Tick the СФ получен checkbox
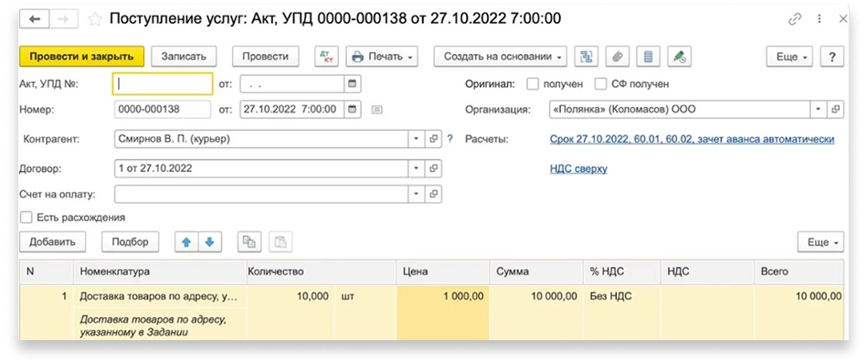This screenshot has width=868, height=363. pyautogui.click(x=600, y=84)
